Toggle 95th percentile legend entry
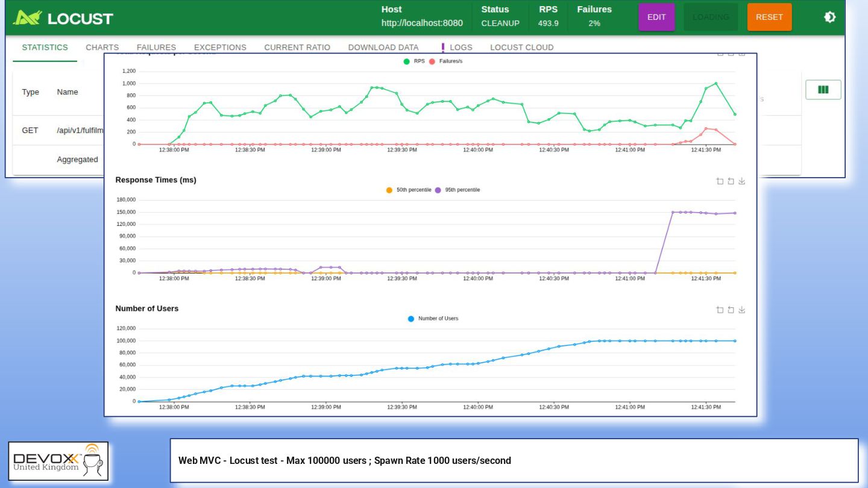868x488 pixels. [458, 190]
